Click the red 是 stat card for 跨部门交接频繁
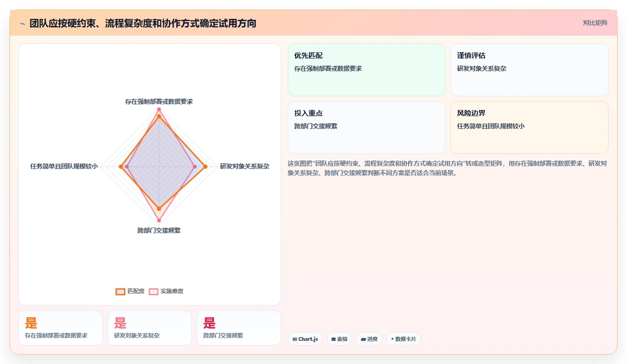Viewport: 627px width, 364px height. (239, 328)
